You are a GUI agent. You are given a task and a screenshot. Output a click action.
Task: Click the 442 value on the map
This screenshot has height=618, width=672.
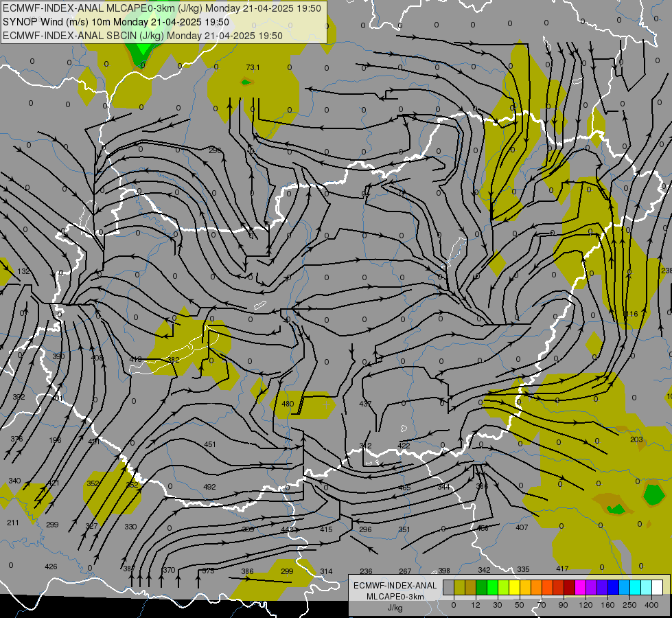click(x=287, y=529)
